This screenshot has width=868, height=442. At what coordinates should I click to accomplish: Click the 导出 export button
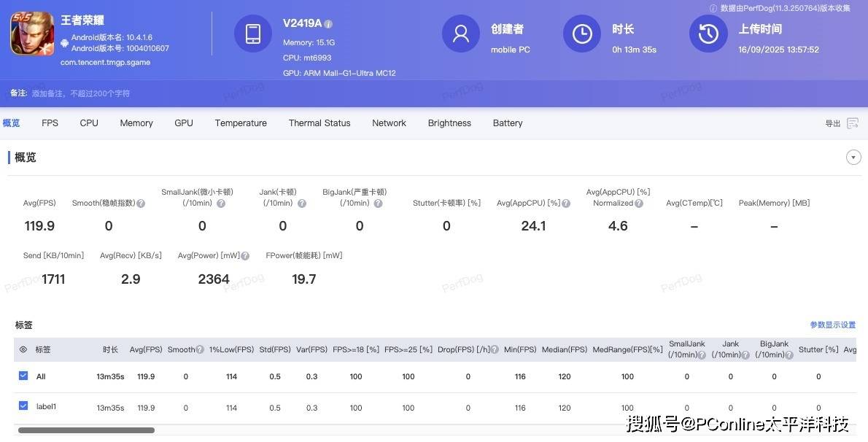[x=833, y=124]
